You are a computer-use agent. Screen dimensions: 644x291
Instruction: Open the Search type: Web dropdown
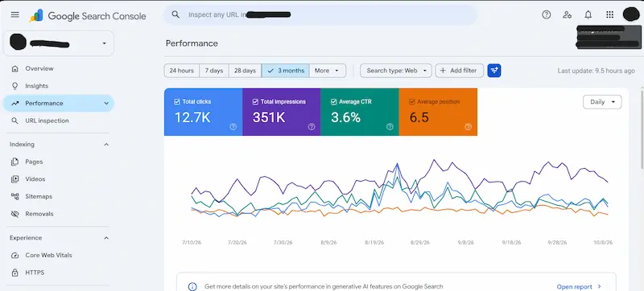pyautogui.click(x=396, y=71)
